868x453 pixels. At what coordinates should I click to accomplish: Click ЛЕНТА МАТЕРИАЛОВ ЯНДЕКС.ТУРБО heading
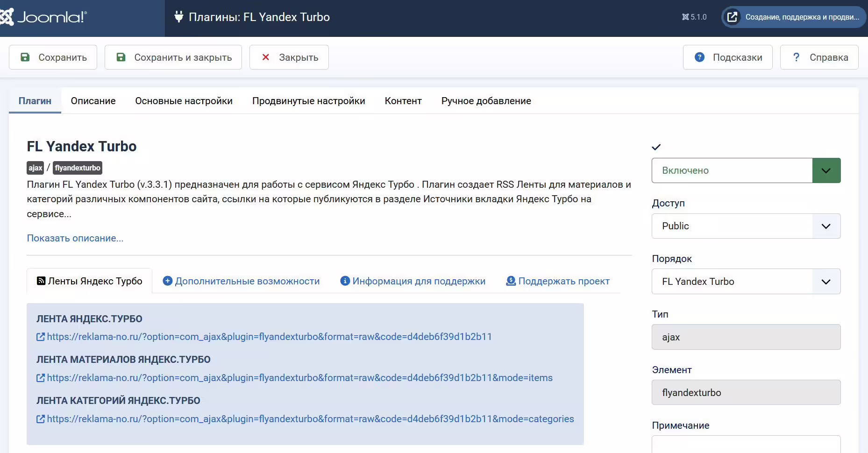pos(123,360)
